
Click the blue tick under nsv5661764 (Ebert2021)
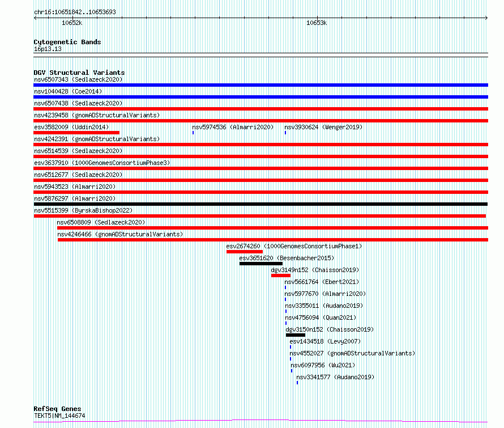pos(285,287)
